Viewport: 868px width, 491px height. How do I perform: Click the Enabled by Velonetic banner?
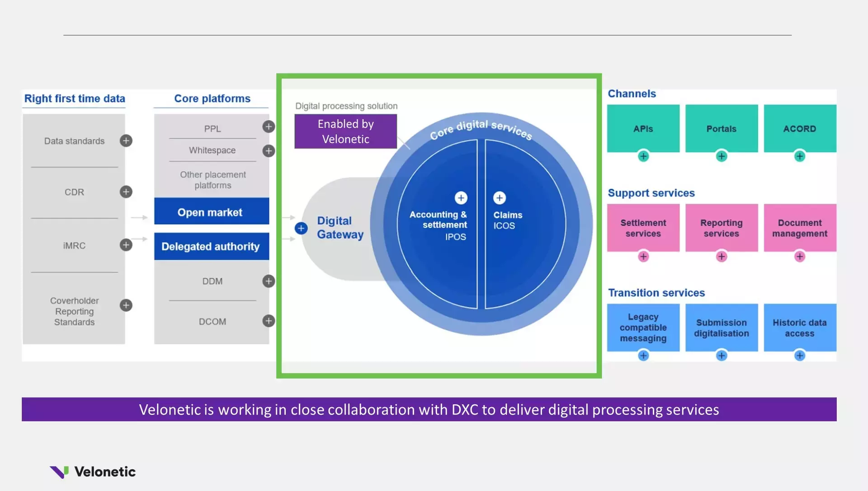tap(345, 131)
